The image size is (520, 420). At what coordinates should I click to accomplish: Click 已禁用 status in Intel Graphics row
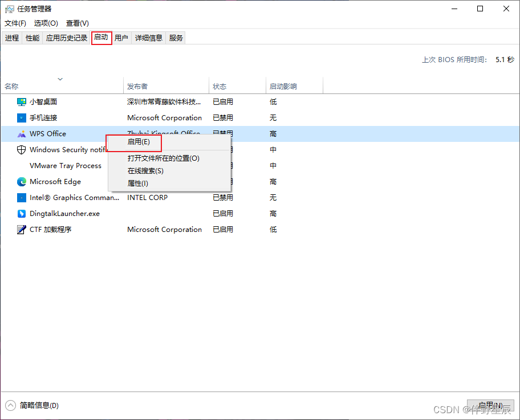223,198
